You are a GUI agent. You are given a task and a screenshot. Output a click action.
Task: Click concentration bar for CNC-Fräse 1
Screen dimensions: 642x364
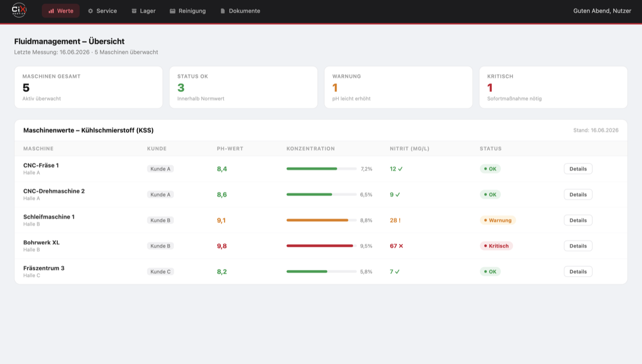click(x=322, y=169)
